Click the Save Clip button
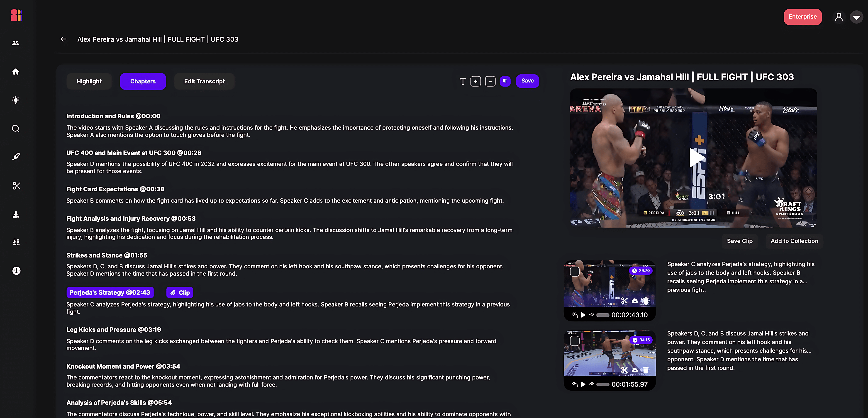 [x=739, y=241]
